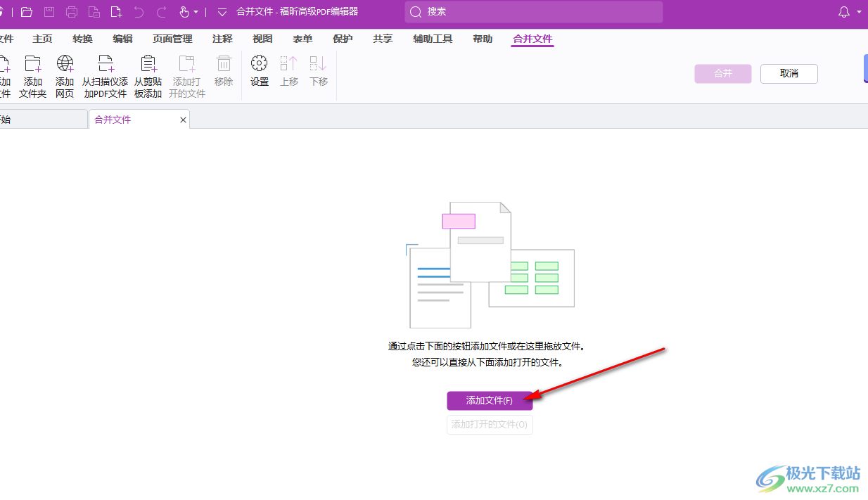Open the 视图 ribbon tab
868x500 pixels.
tap(262, 39)
